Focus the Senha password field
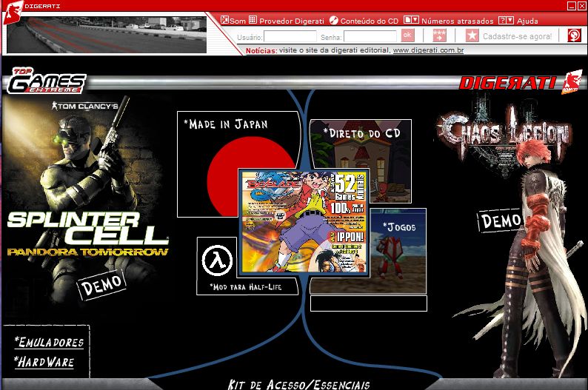 [x=370, y=37]
